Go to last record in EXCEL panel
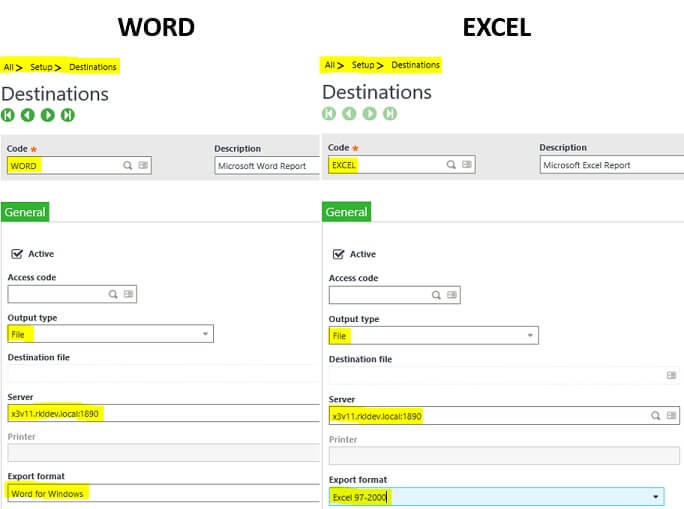This screenshot has height=509, width=684. click(x=390, y=113)
